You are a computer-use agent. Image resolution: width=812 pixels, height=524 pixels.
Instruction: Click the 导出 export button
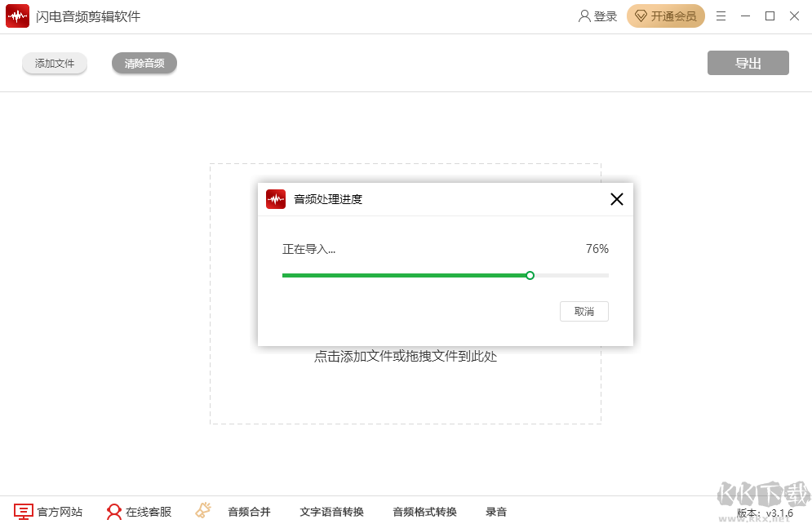[748, 63]
